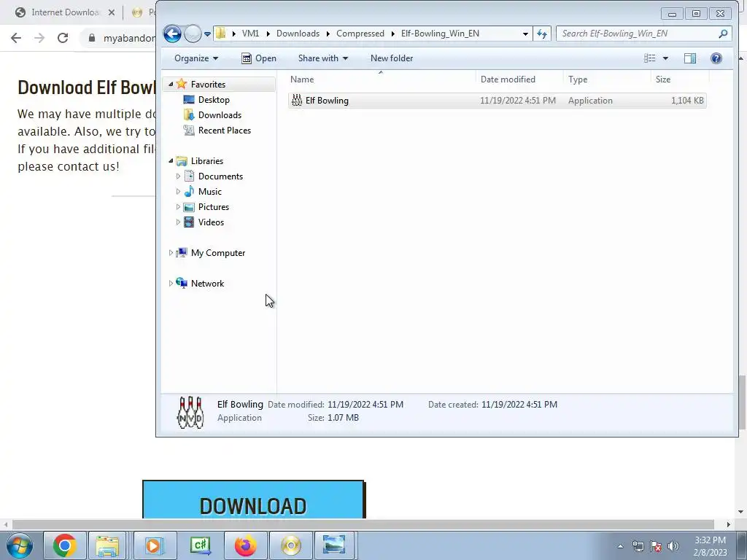
Task: Open the Documents library
Action: pos(220,176)
